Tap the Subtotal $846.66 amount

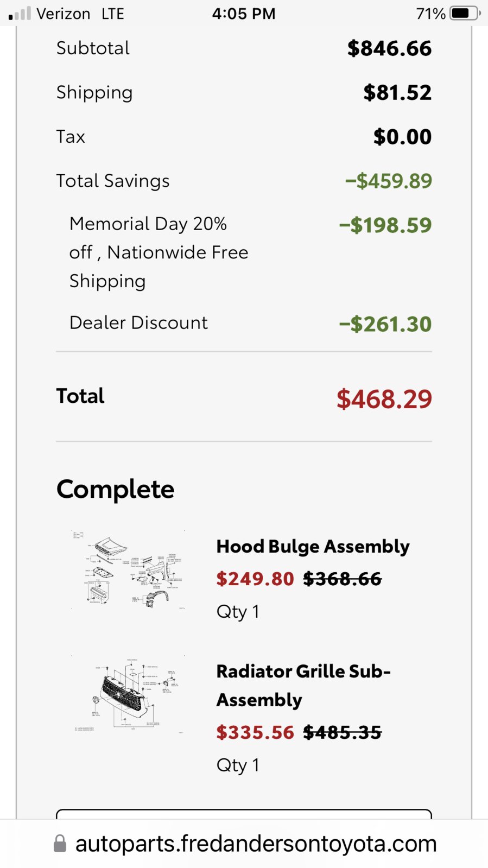coord(390,48)
